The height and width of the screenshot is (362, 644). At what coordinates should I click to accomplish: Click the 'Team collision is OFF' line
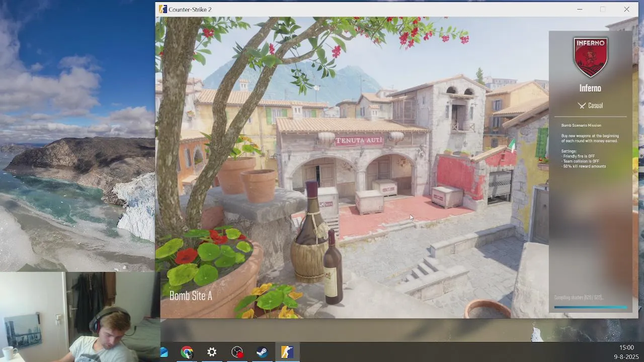pyautogui.click(x=581, y=161)
